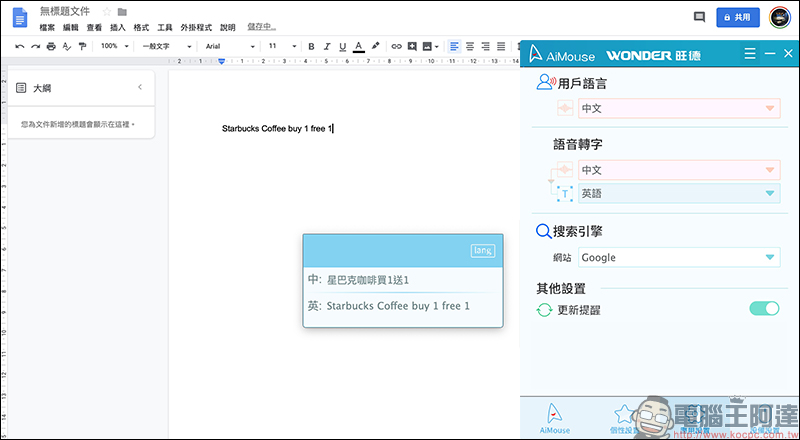The width and height of the screenshot is (800, 440).
Task: Open the 插入 menu
Action: point(118,28)
